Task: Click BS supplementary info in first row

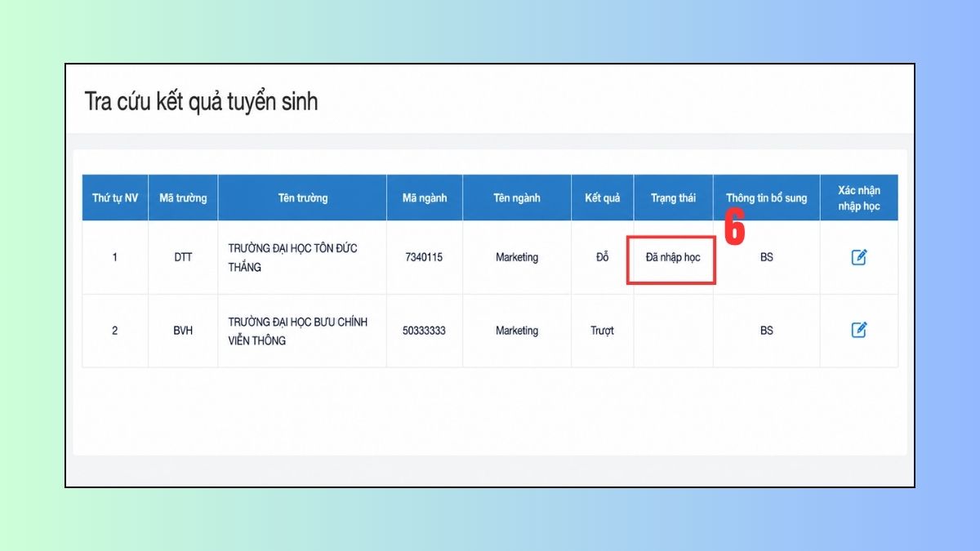Action: pyautogui.click(x=767, y=257)
